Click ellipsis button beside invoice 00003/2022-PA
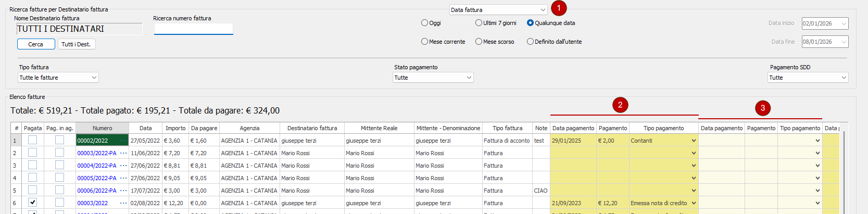 pos(123,153)
